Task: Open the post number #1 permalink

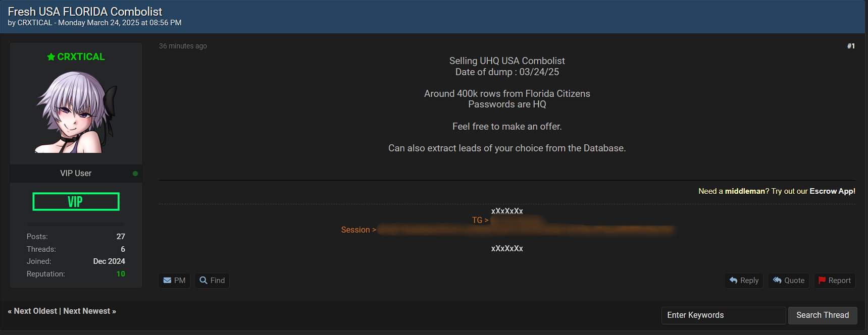Action: click(x=851, y=46)
